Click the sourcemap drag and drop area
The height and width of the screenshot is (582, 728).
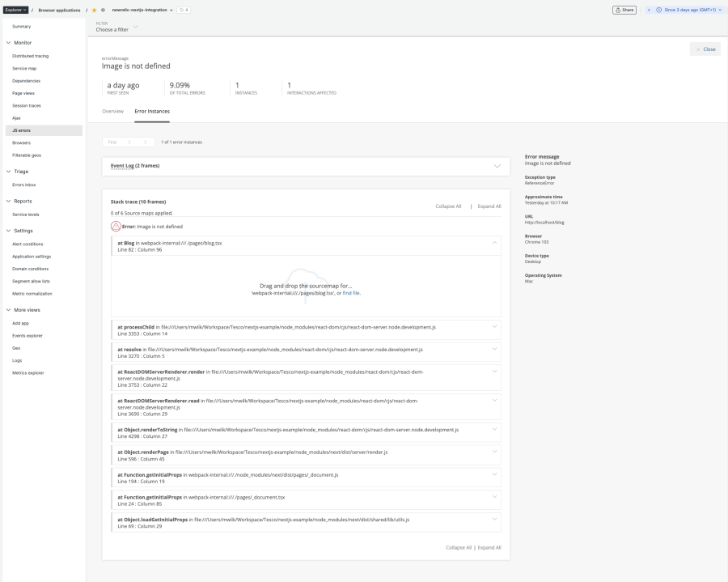(x=306, y=287)
